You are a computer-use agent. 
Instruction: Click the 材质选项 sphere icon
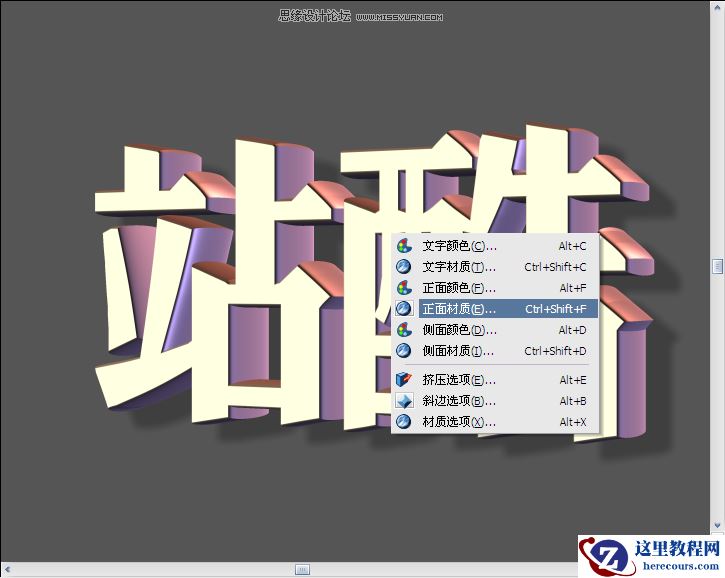[404, 421]
